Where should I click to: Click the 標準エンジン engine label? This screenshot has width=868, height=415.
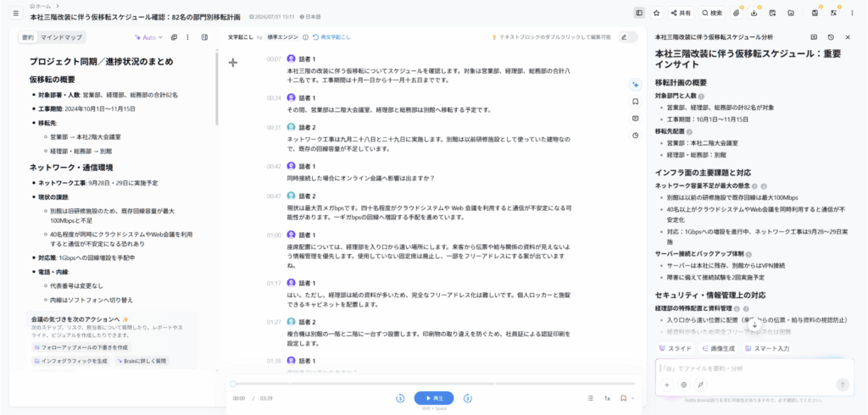282,37
